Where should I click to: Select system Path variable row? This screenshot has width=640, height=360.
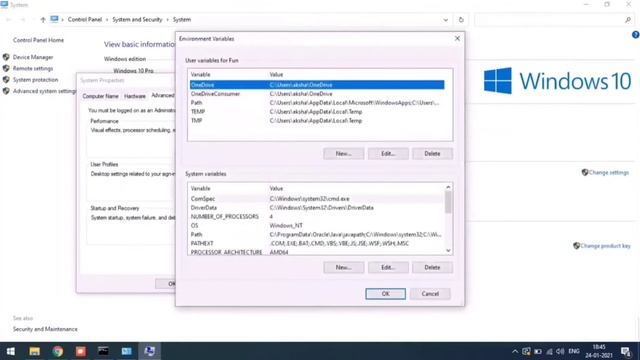point(317,235)
